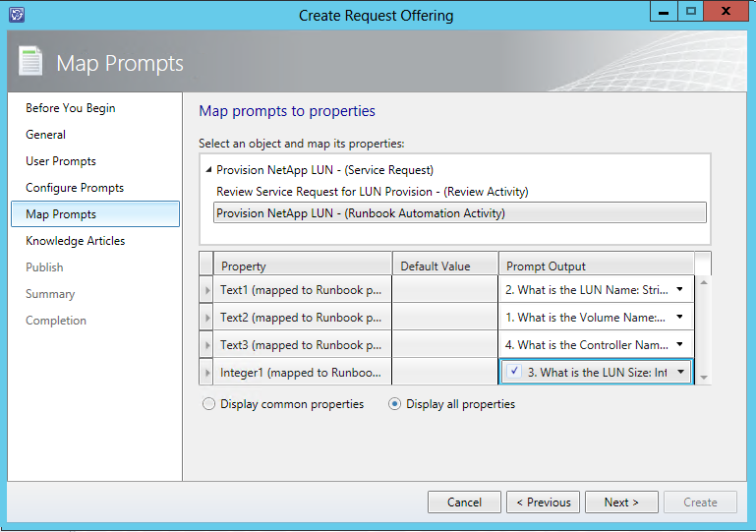Click the Cancel button
The height and width of the screenshot is (532, 756).
(x=464, y=502)
